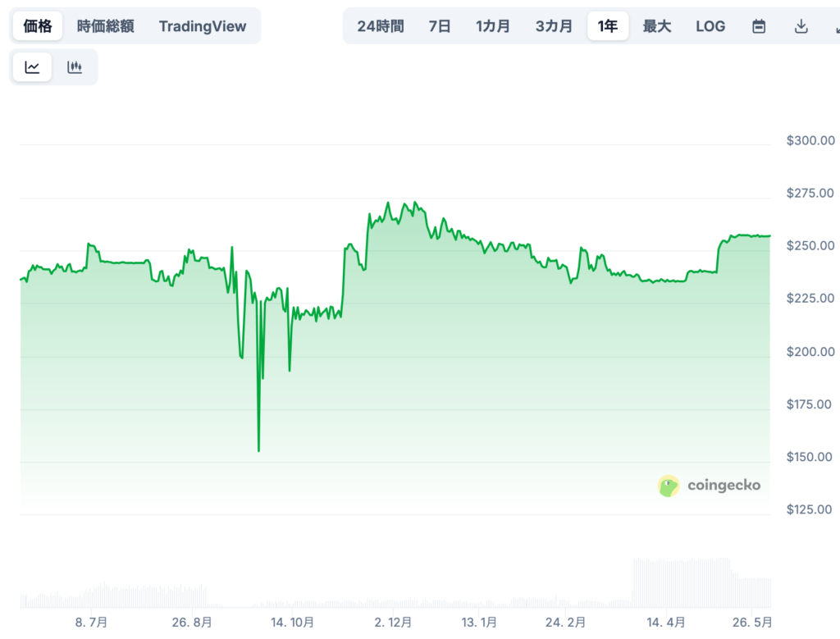Click the $225.00 axis label
Image resolution: width=840 pixels, height=639 pixels.
(x=810, y=298)
